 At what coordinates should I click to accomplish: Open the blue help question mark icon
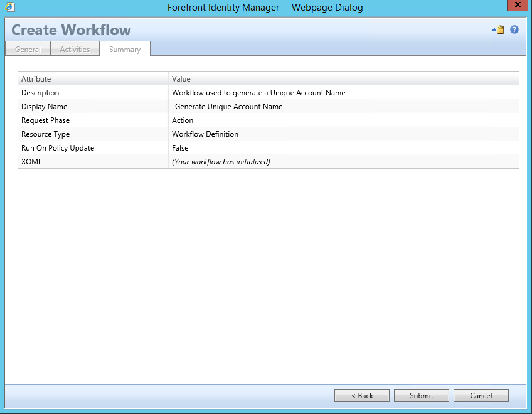pos(514,30)
